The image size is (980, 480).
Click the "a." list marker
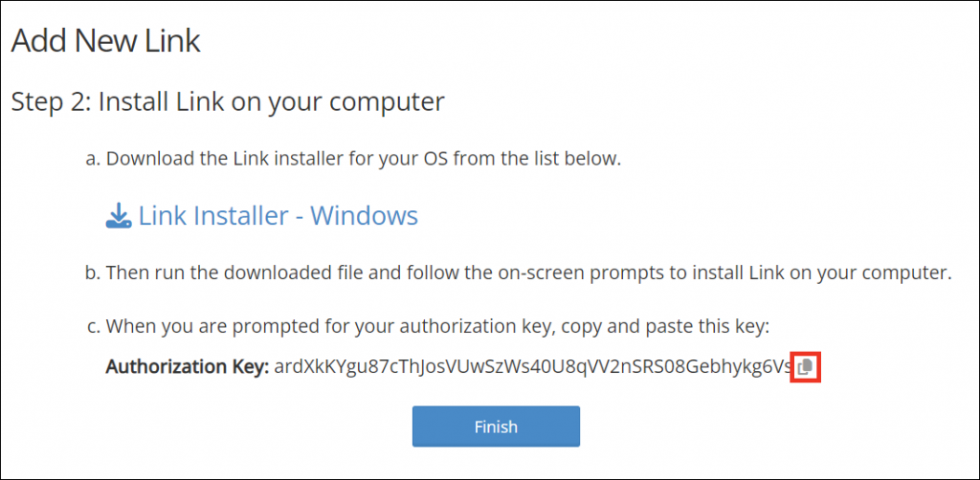click(93, 158)
